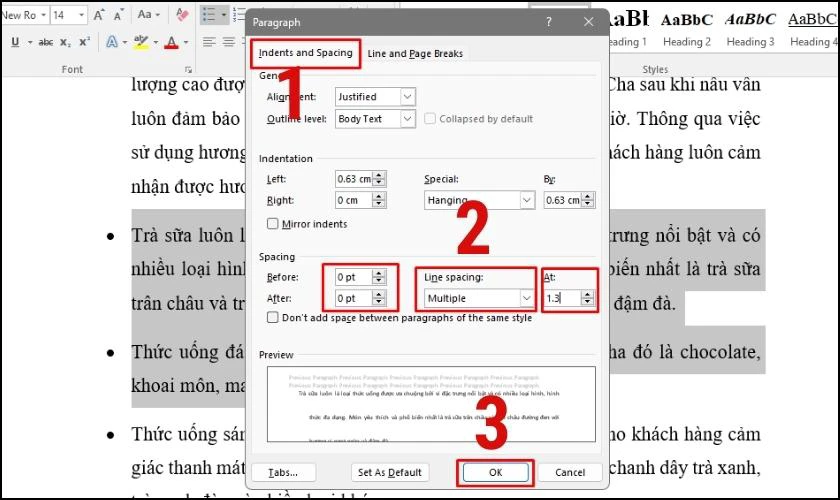This screenshot has width=840, height=500.
Task: Check Don't add space between paragraphs
Action: (x=273, y=317)
